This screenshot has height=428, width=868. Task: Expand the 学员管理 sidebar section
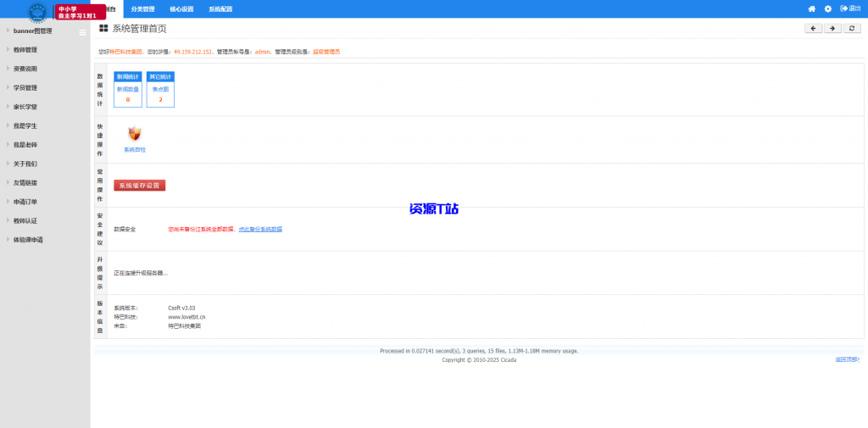[25, 87]
